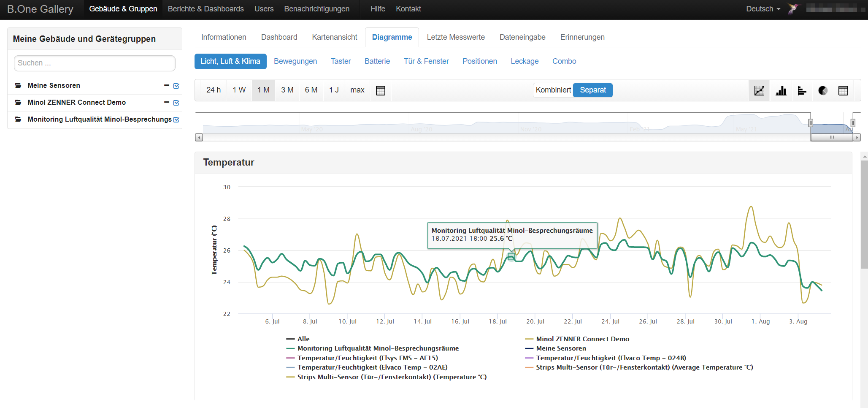The width and height of the screenshot is (868, 408).
Task: Open the Dateneingabe tab
Action: pyautogui.click(x=522, y=37)
